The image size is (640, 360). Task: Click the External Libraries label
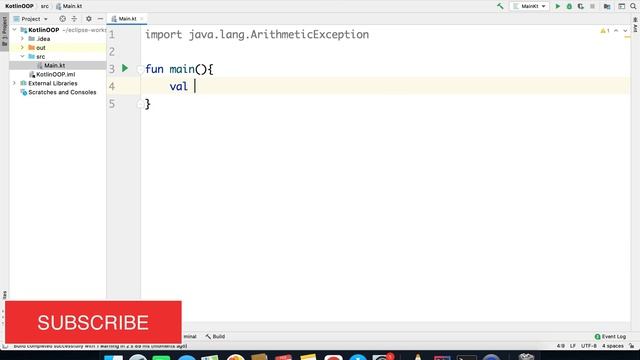pos(53,83)
